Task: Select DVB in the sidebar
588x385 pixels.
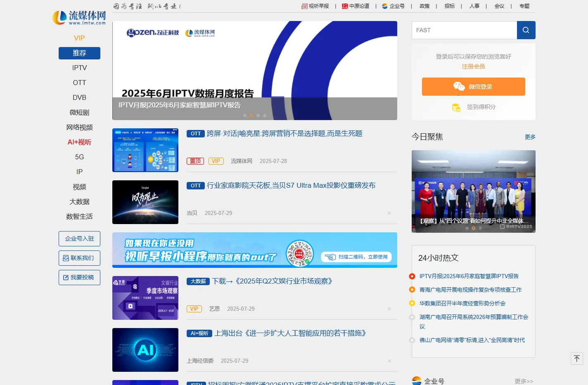Action: (x=79, y=98)
